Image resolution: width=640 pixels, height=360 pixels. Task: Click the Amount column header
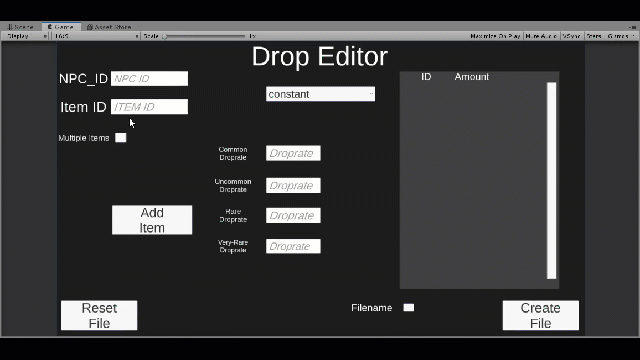point(472,77)
